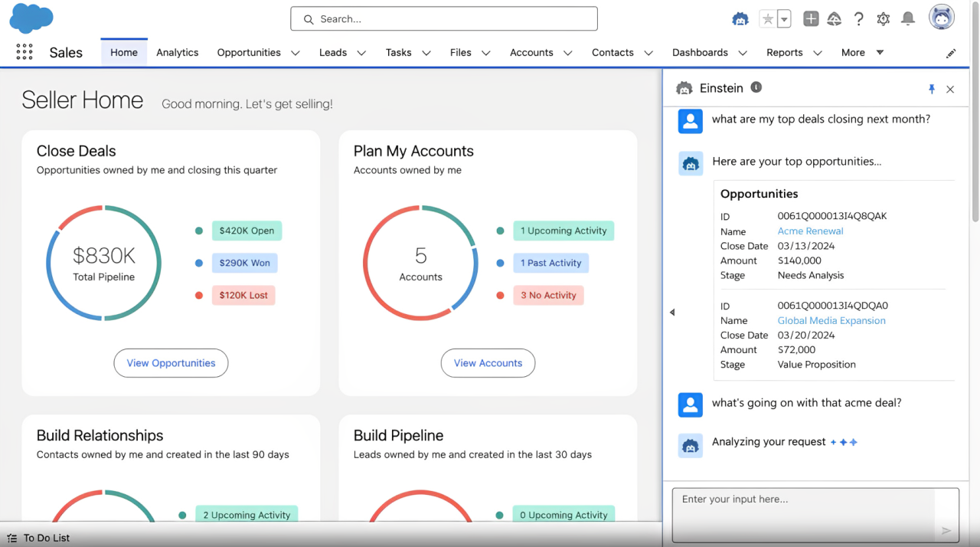Click the 2 Upcoming Activity badge
Screen dimensions: 980x547
tap(247, 515)
